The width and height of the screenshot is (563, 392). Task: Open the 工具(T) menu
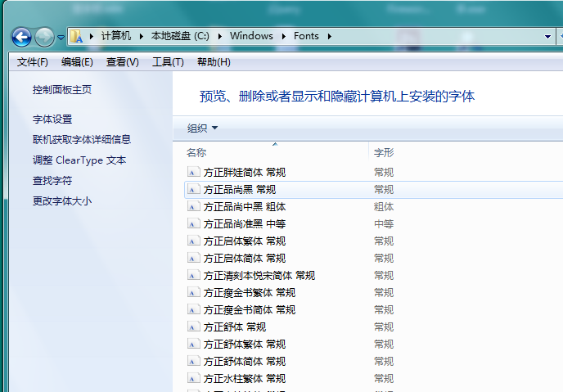tap(168, 62)
